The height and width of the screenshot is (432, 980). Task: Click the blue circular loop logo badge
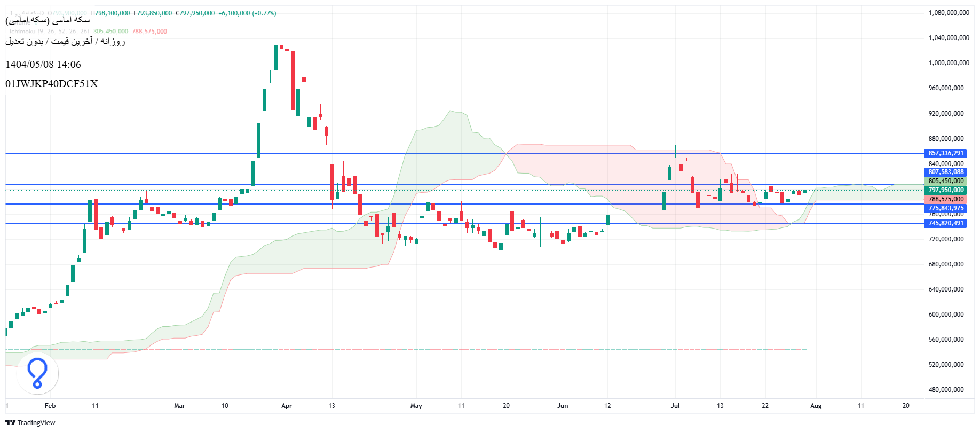(37, 373)
